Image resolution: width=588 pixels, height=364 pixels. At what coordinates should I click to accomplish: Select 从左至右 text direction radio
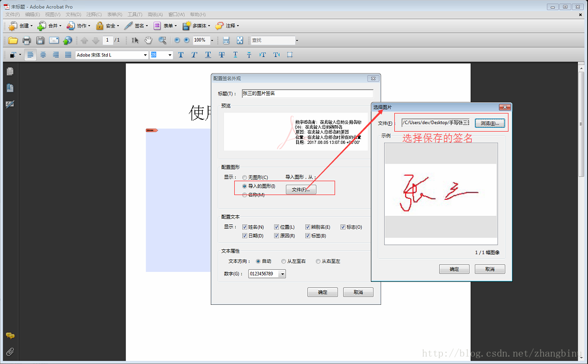283,261
